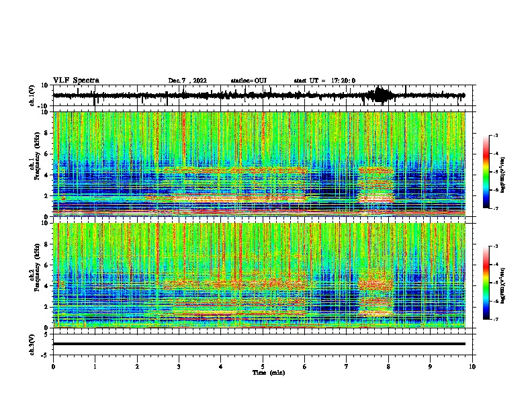Click the "2" tick on the time axis

(x=137, y=367)
